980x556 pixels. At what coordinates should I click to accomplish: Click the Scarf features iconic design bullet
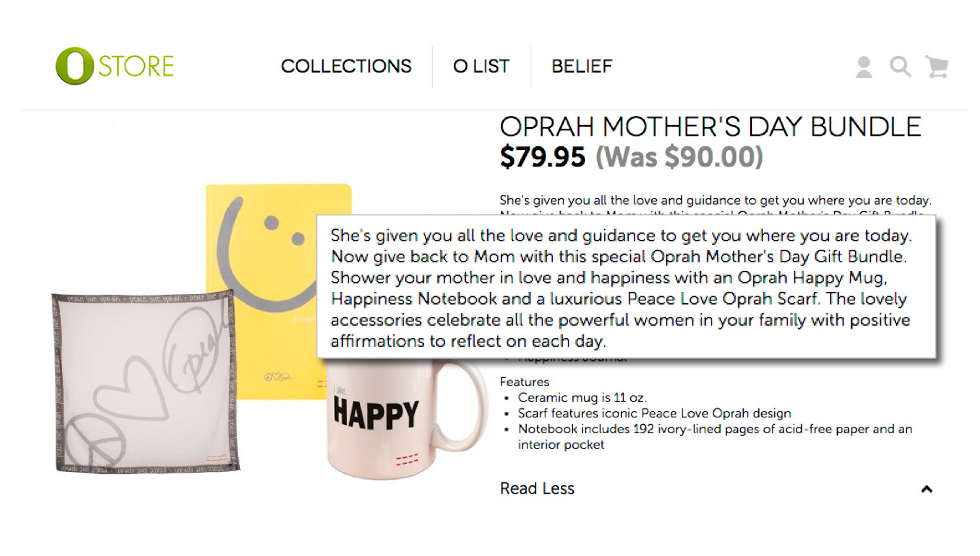pyautogui.click(x=654, y=413)
